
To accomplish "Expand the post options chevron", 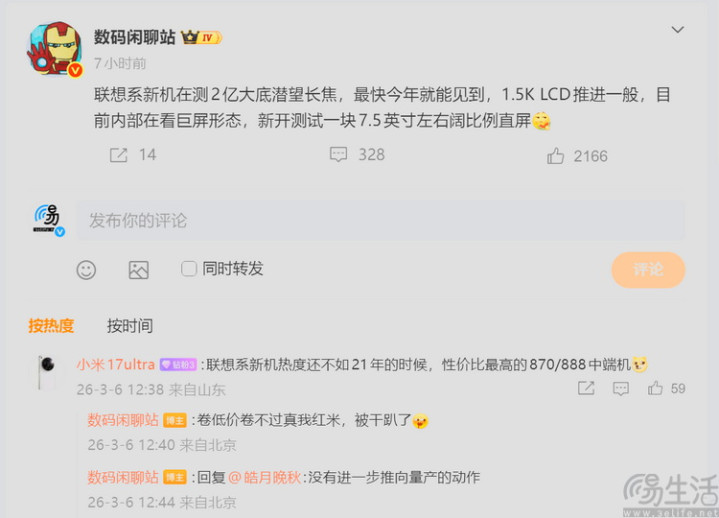I will click(678, 30).
